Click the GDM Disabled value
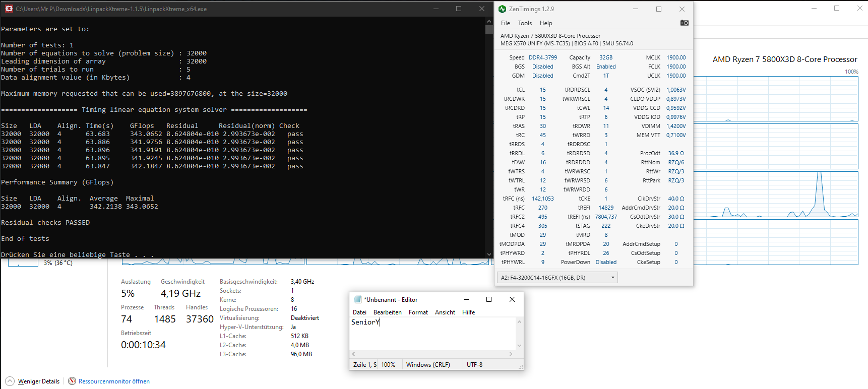The image size is (868, 389). tap(542, 76)
